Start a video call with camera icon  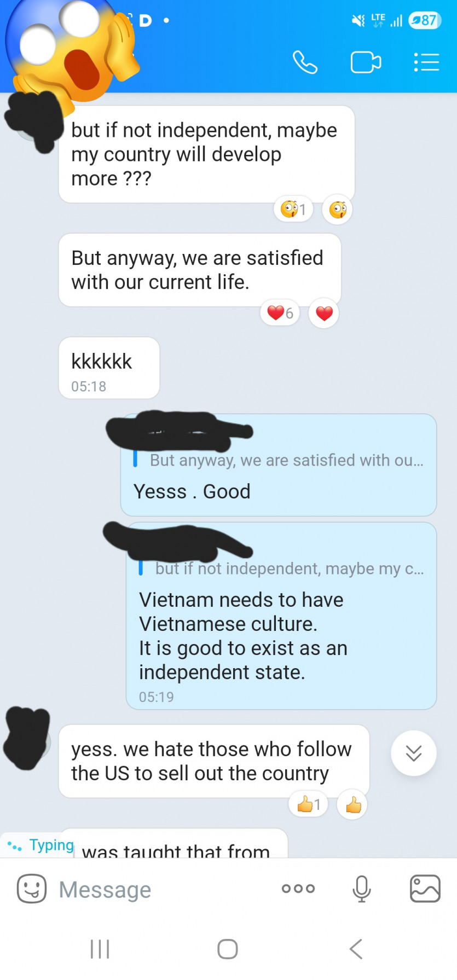[366, 62]
